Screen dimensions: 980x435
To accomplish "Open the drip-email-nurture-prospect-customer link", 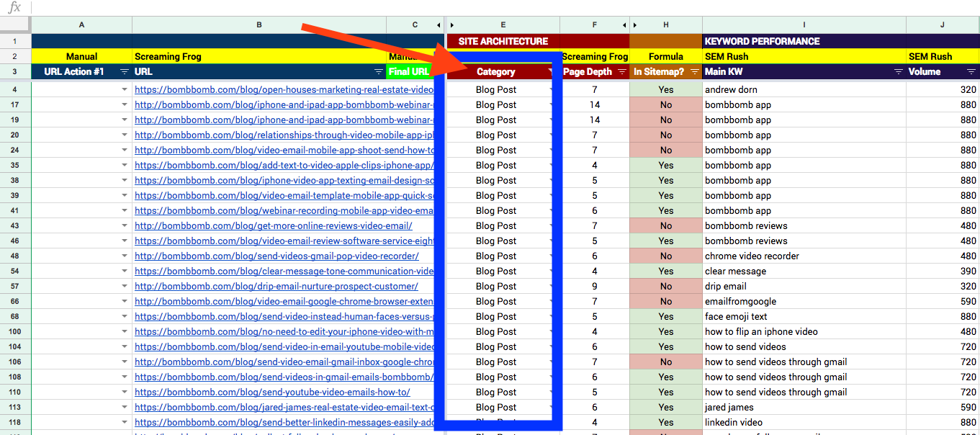I will (x=277, y=287).
